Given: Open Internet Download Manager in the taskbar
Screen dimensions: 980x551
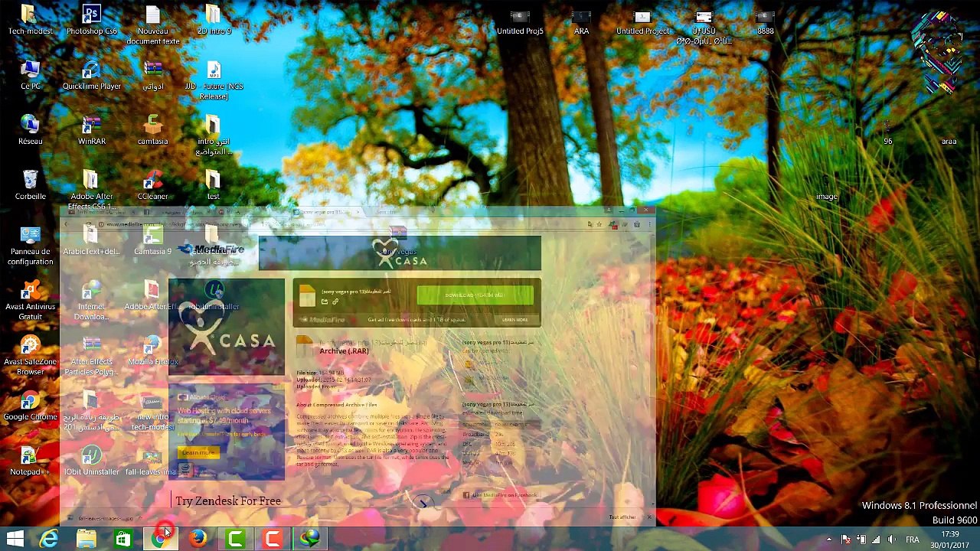Looking at the screenshot, I should point(310,540).
